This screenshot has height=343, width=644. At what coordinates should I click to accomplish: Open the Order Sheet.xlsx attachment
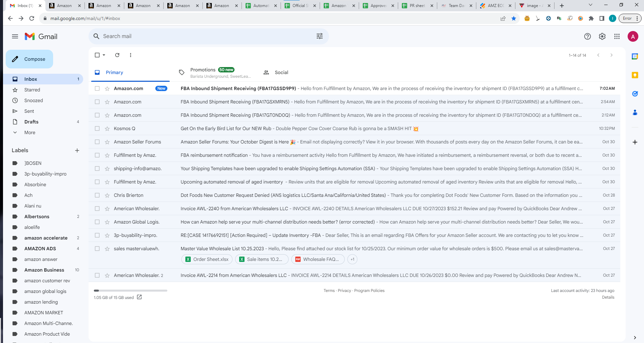coord(207,259)
